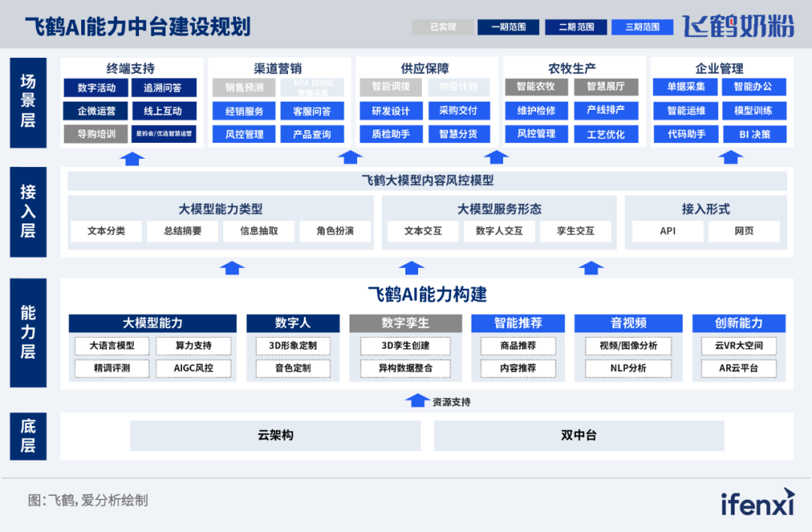Click the 总结摘要 cell

pyautogui.click(x=182, y=231)
